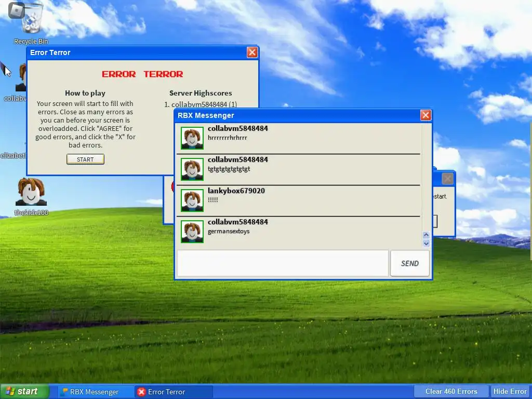The image size is (532, 399).
Task: Click the messenger scroll down arrow
Action: coord(426,243)
